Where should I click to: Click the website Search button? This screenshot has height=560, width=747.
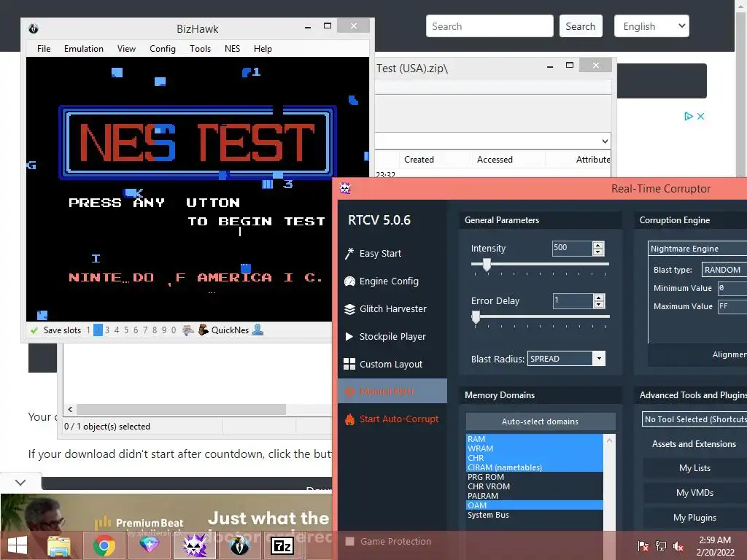pyautogui.click(x=580, y=26)
